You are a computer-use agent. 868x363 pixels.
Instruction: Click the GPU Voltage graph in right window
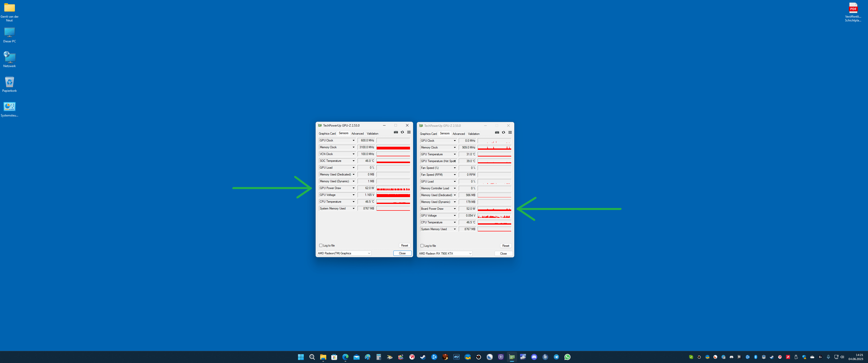pyautogui.click(x=494, y=216)
